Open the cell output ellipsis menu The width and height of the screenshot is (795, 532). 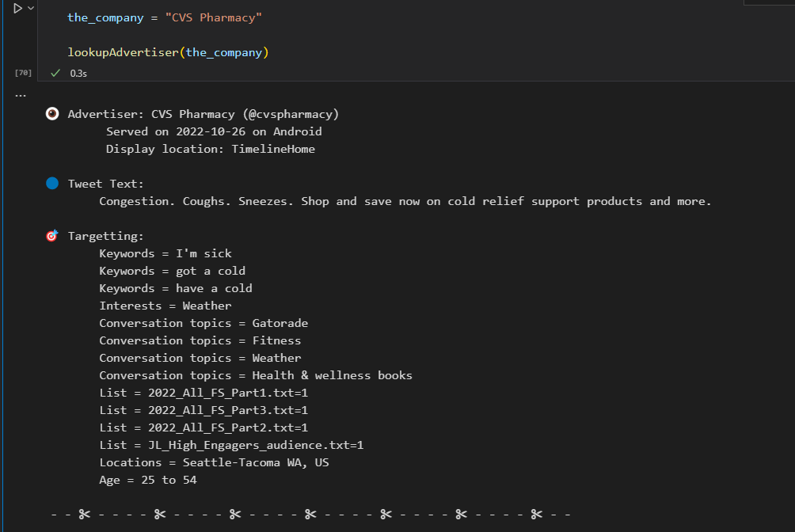[x=21, y=95]
